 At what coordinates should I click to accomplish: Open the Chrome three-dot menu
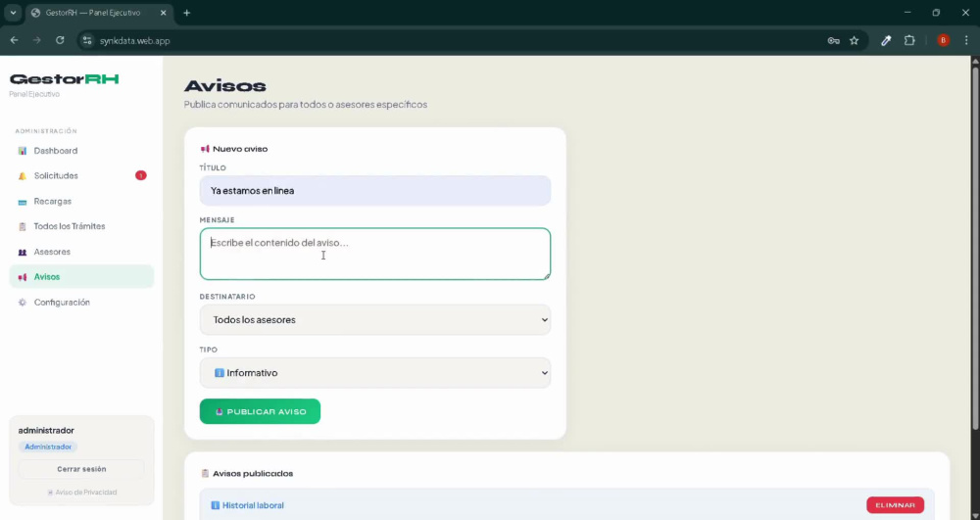[x=966, y=40]
